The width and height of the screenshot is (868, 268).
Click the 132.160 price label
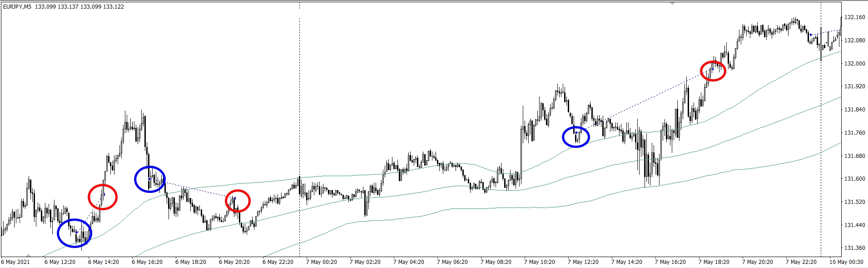click(854, 17)
